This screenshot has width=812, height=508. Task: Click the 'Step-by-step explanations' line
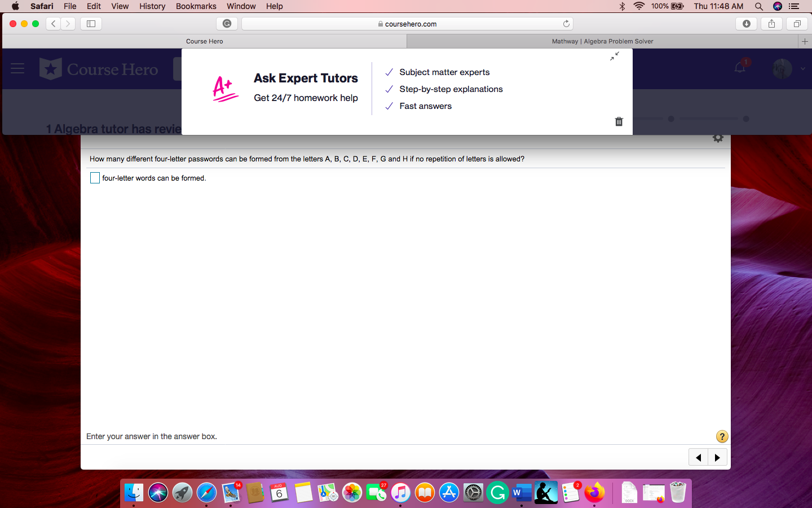pos(451,89)
